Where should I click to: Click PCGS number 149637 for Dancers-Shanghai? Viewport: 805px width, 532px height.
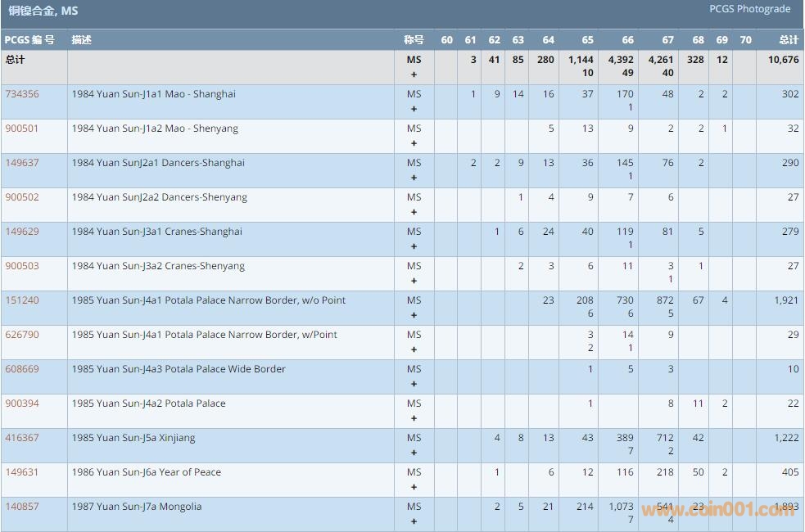pyautogui.click(x=22, y=163)
